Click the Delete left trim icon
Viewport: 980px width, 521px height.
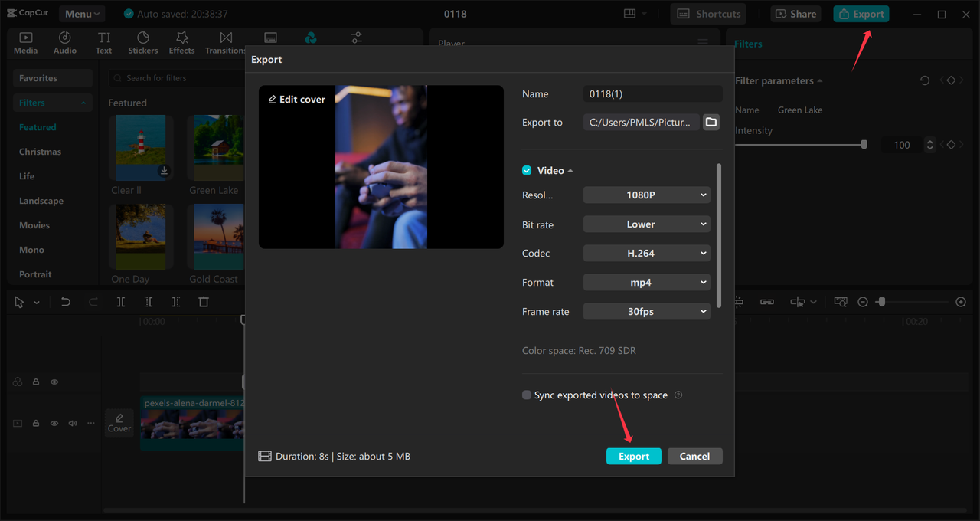coord(149,302)
